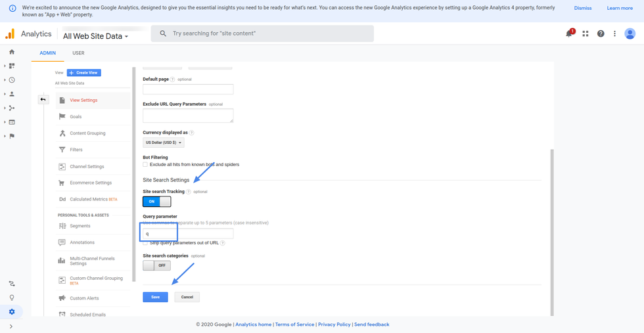Expand the sidebar with bottom chevron
644x333 pixels.
(x=11, y=326)
